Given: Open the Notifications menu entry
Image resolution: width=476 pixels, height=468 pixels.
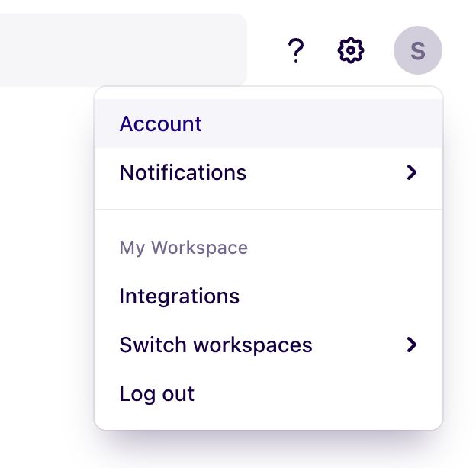Looking at the screenshot, I should click(x=269, y=172).
